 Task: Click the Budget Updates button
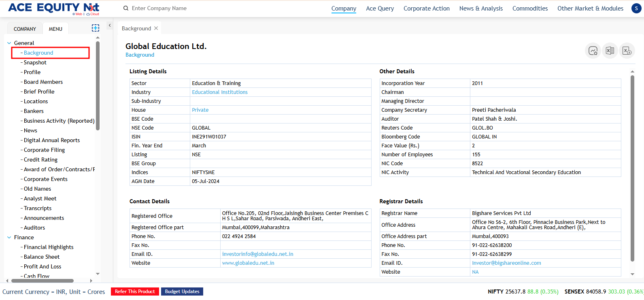182,291
